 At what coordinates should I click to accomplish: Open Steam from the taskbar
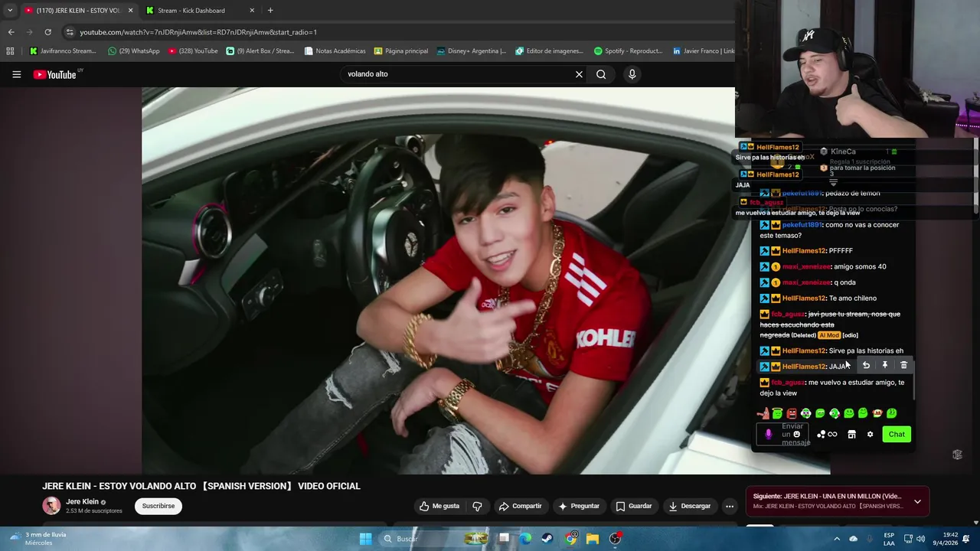click(547, 539)
